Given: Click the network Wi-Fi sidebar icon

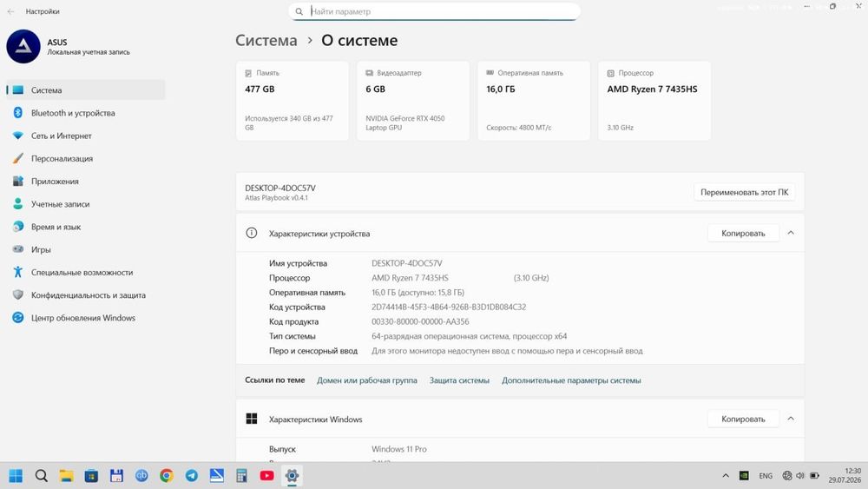Looking at the screenshot, I should (x=17, y=135).
